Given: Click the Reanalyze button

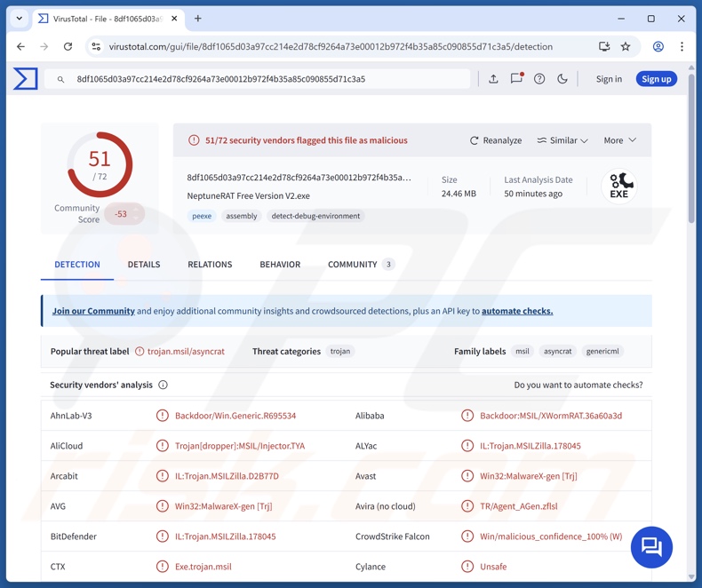Looking at the screenshot, I should tap(496, 140).
